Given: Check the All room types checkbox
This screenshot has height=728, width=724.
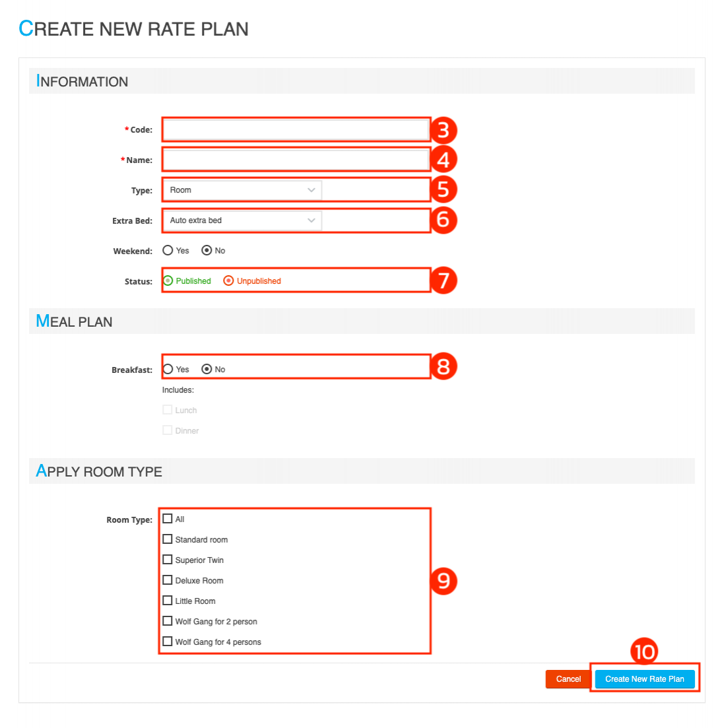Looking at the screenshot, I should coord(168,519).
